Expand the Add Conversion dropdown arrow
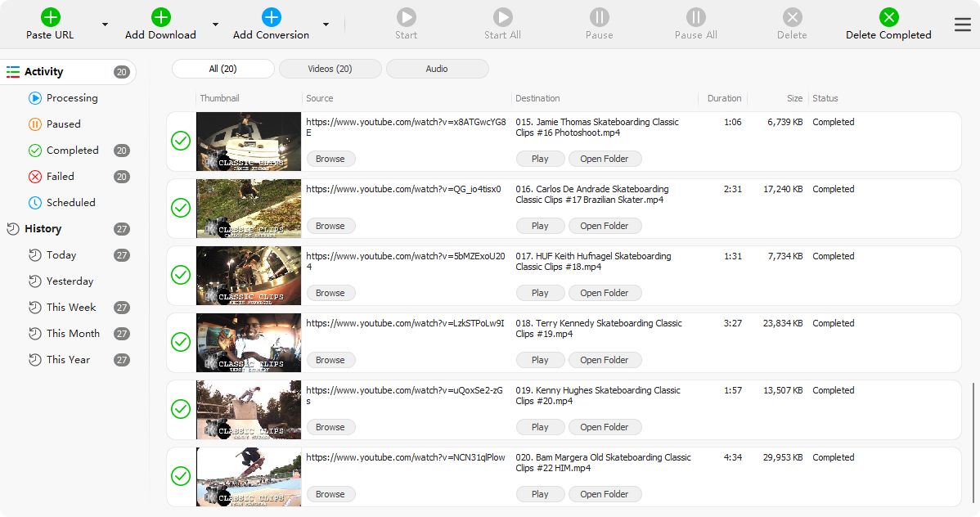 [x=326, y=25]
